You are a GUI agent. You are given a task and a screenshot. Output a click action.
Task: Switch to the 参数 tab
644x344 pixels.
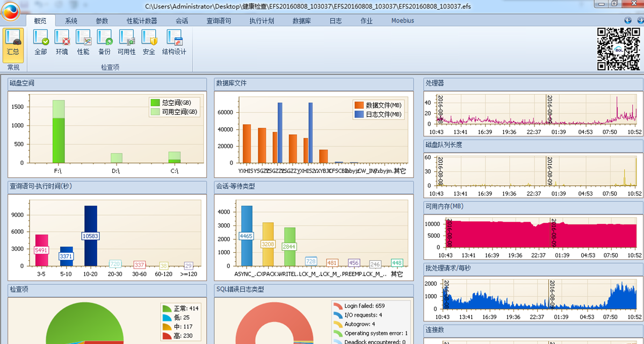[x=102, y=20]
